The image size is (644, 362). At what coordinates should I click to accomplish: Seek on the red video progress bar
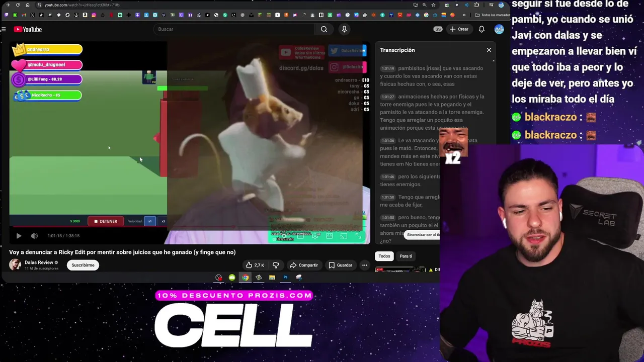[190, 227]
